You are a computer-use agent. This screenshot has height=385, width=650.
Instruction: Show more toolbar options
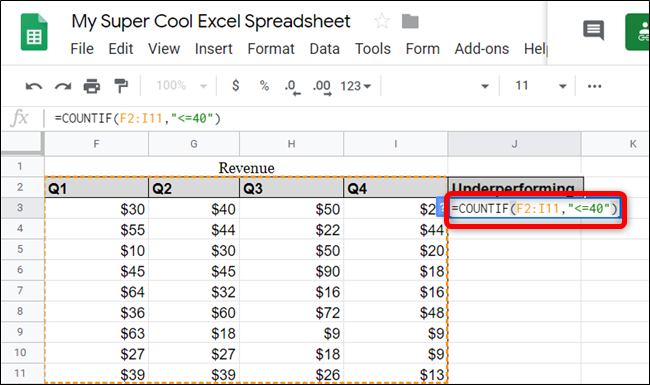pyautogui.click(x=594, y=86)
